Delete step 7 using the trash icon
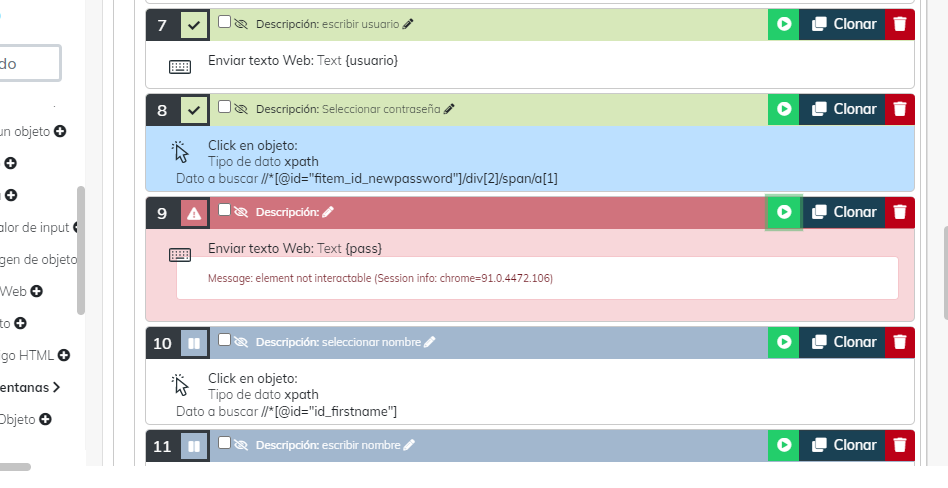Screen dimensions: 948x488 tap(900, 24)
